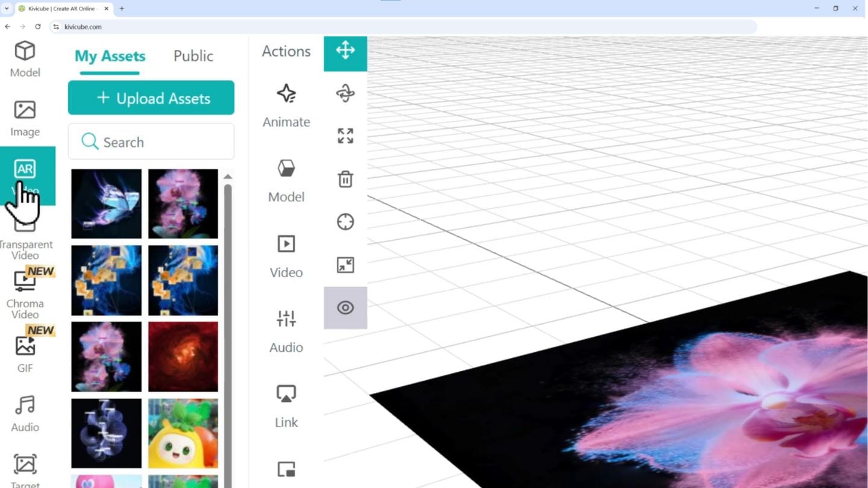Switch to the My Assets tab

(110, 56)
